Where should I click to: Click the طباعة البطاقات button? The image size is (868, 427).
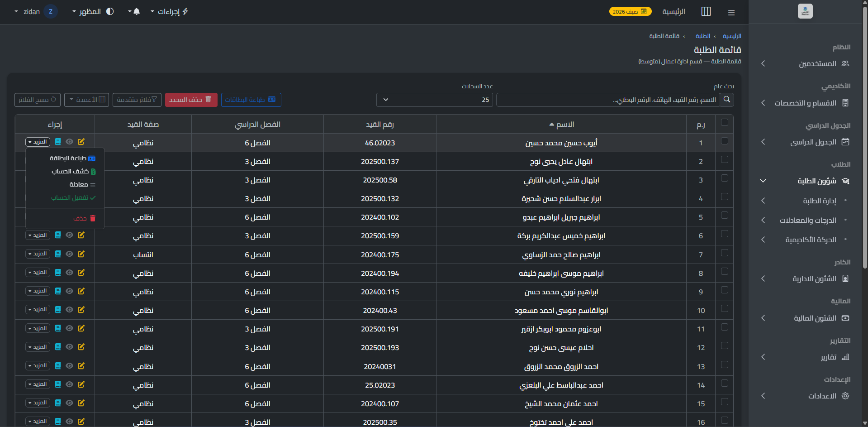tap(251, 100)
